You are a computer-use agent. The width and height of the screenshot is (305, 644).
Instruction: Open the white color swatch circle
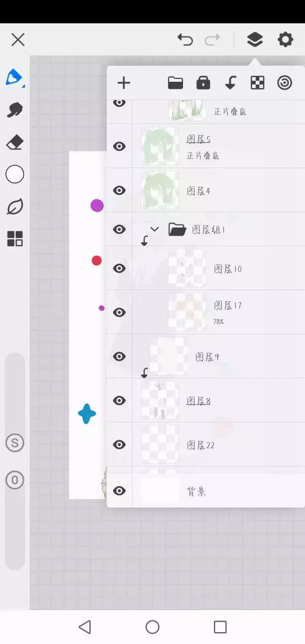tap(15, 174)
